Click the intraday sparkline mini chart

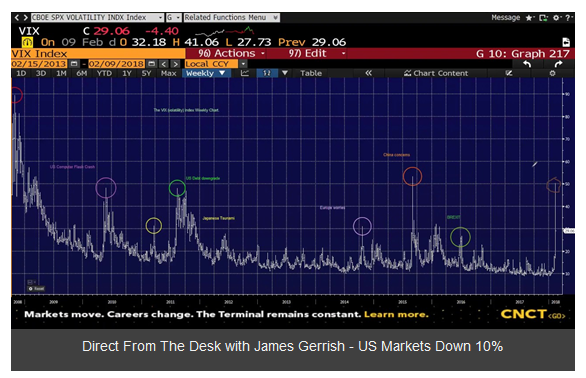pyautogui.click(x=225, y=31)
